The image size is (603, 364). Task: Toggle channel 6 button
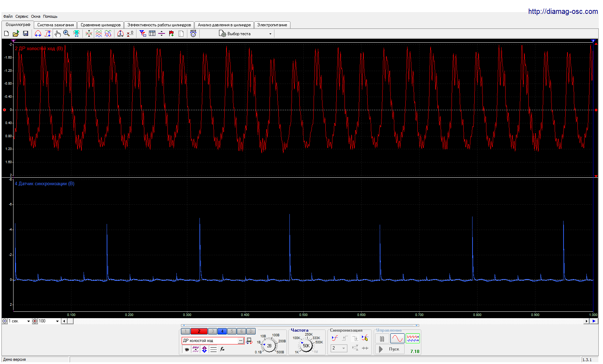(x=241, y=331)
